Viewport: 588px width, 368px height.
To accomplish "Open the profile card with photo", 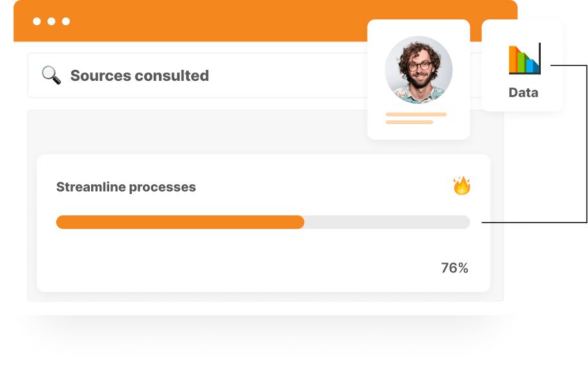I will (419, 80).
